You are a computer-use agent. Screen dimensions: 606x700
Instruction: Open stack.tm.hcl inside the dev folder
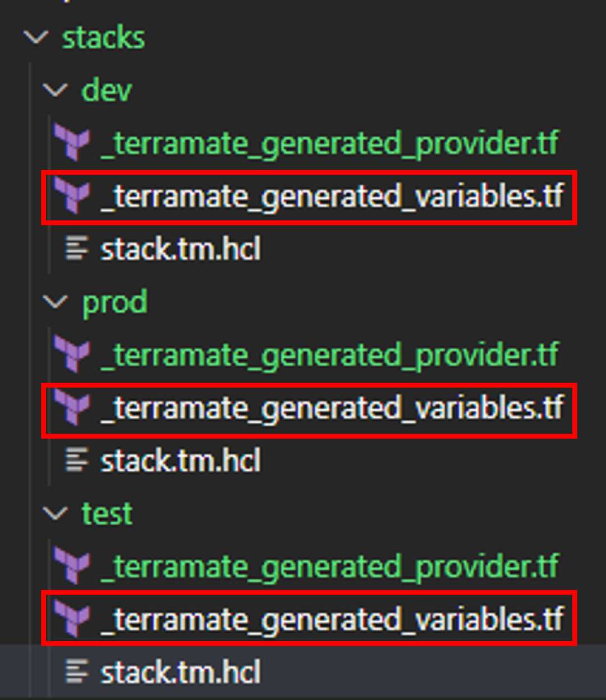(x=180, y=249)
